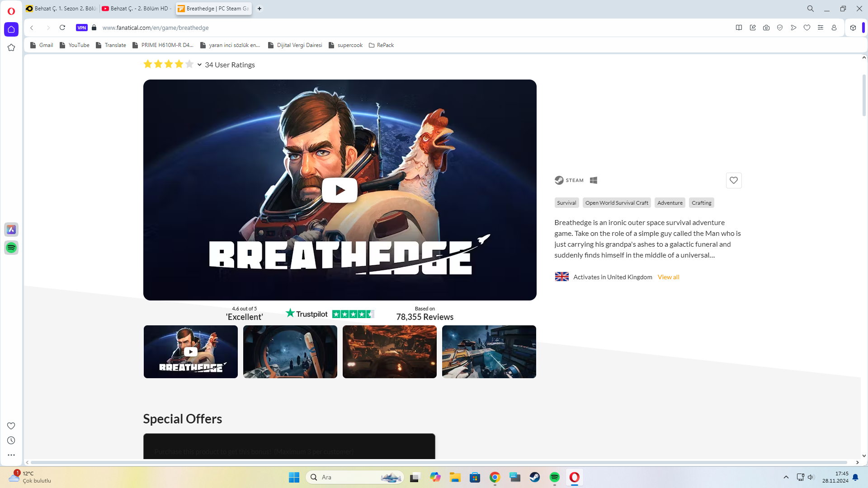Show hidden system tray icons chevron
The image size is (868, 488).
point(786,477)
